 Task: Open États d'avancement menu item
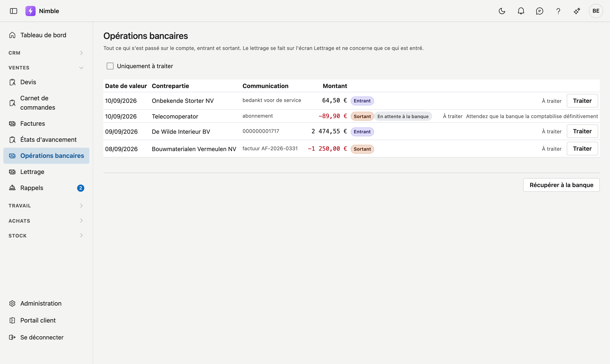click(46, 139)
